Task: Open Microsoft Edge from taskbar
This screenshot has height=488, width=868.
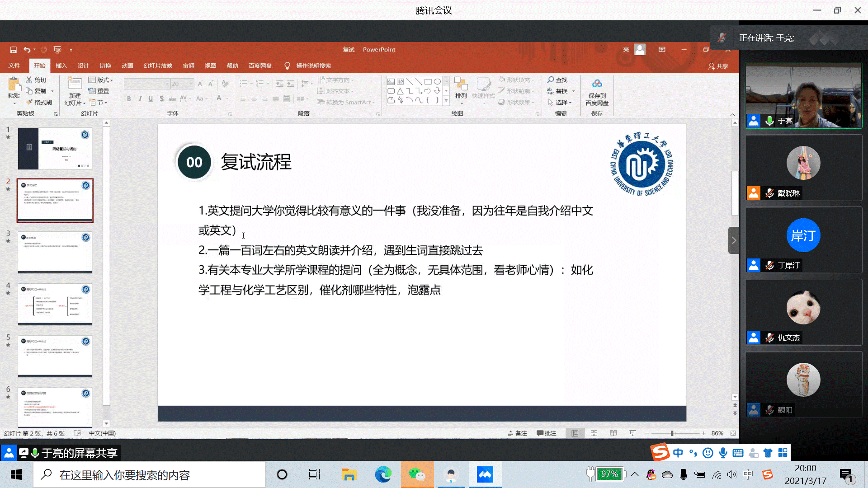Action: [383, 474]
